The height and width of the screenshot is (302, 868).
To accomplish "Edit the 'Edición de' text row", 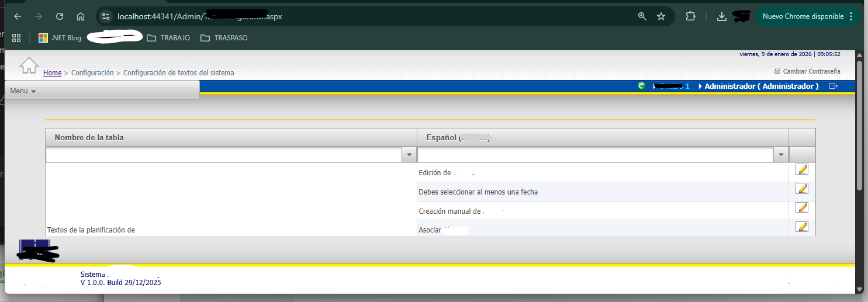I will click(x=802, y=169).
